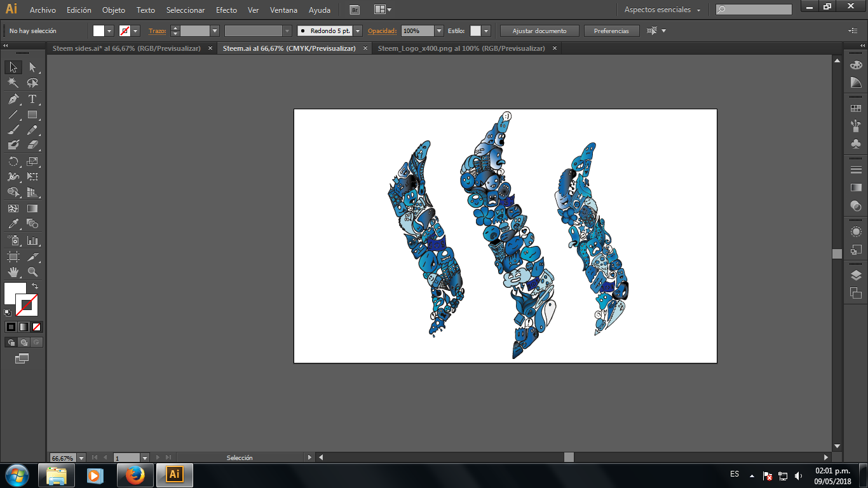Open the fill color dropdown in control bar

point(109,30)
